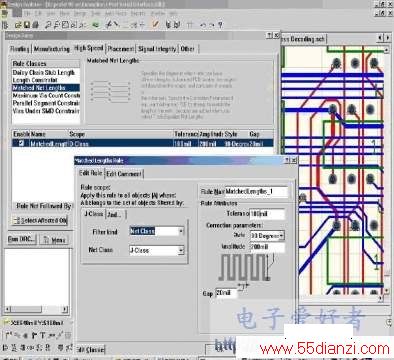The image size is (394, 360).
Task: Open the Edit Comment tab
Action: [124, 174]
